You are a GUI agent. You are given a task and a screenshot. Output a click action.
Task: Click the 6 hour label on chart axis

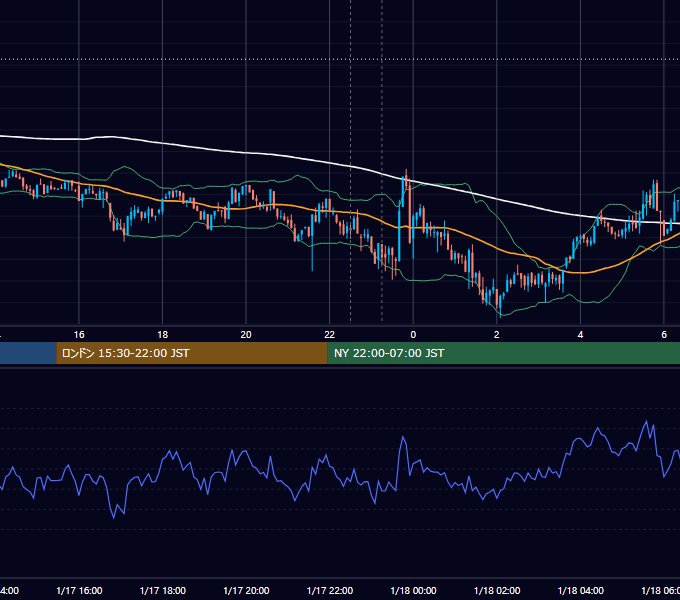pyautogui.click(x=664, y=335)
